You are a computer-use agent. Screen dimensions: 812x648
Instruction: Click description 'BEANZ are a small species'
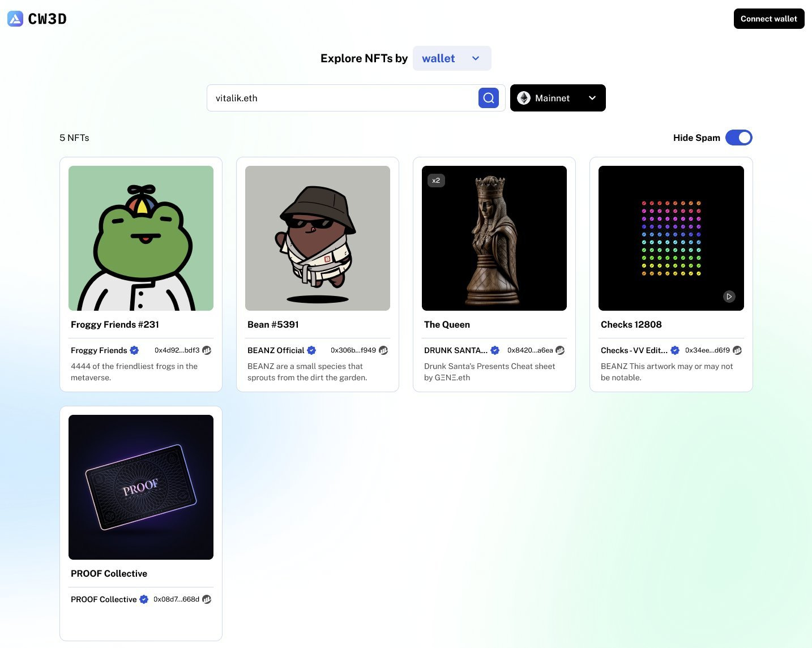307,372
